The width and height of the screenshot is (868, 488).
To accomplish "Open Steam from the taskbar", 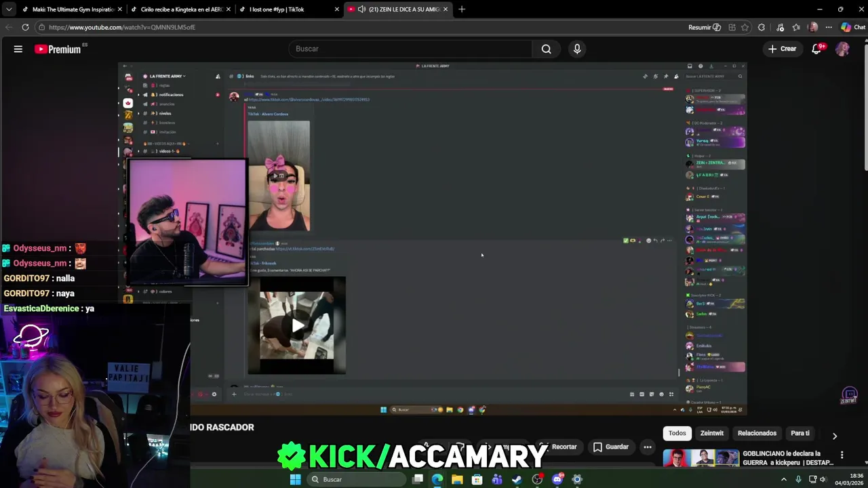I will [x=517, y=479].
